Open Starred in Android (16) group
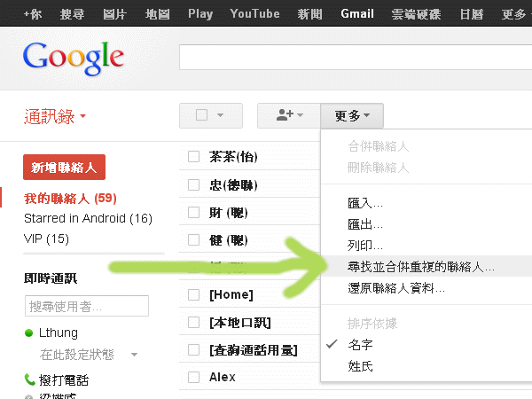532x399 pixels. (x=88, y=218)
